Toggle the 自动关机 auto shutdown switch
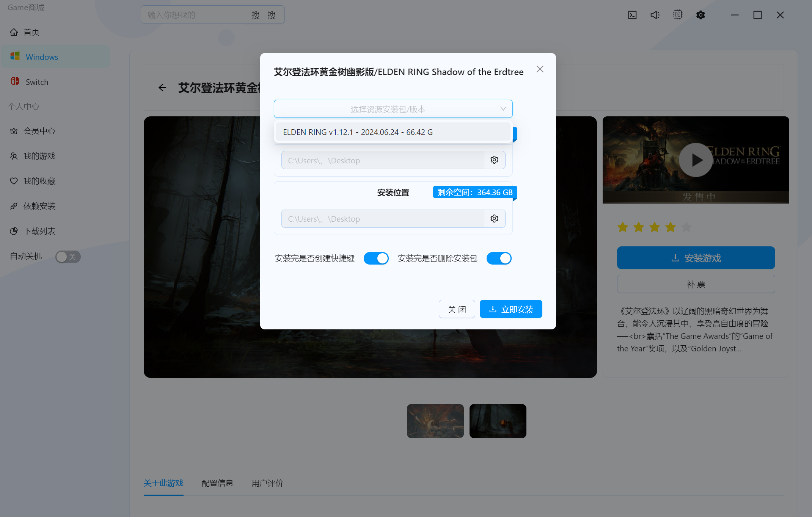This screenshot has height=517, width=812. pyautogui.click(x=68, y=257)
